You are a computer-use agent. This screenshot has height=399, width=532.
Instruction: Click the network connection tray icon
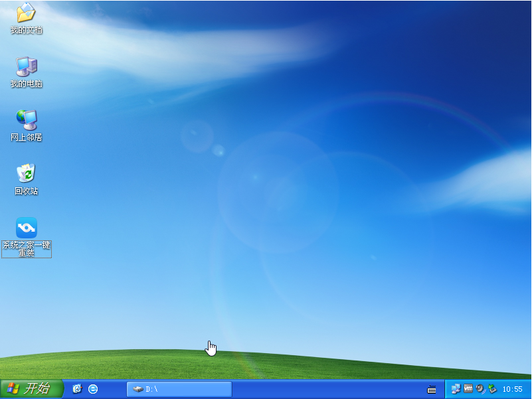tap(456, 390)
